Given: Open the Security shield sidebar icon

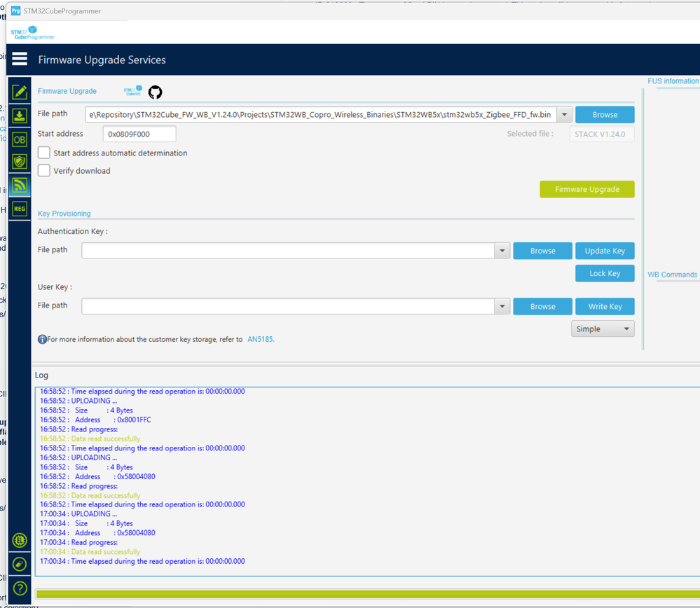Looking at the screenshot, I should 20,162.
